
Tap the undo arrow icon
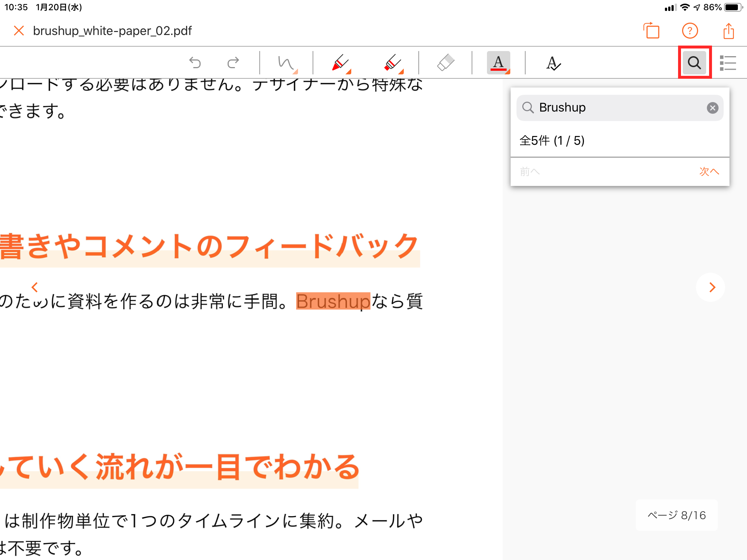[x=195, y=63]
